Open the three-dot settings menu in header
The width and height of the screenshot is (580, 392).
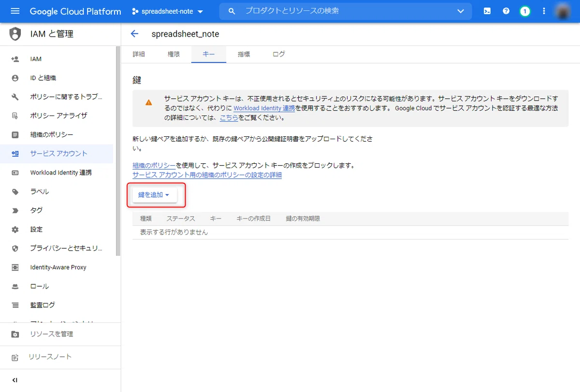click(x=544, y=11)
